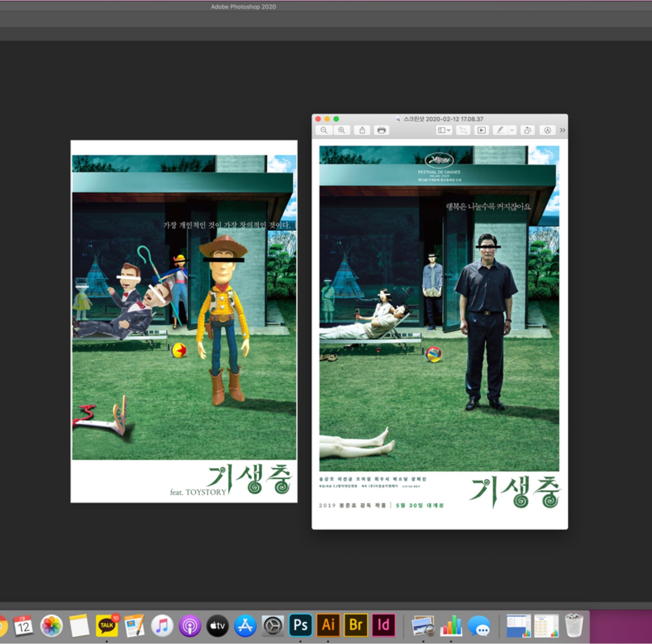Select the highlight pen in Preview toolbar
Image resolution: width=652 pixels, height=644 pixels.
[500, 130]
